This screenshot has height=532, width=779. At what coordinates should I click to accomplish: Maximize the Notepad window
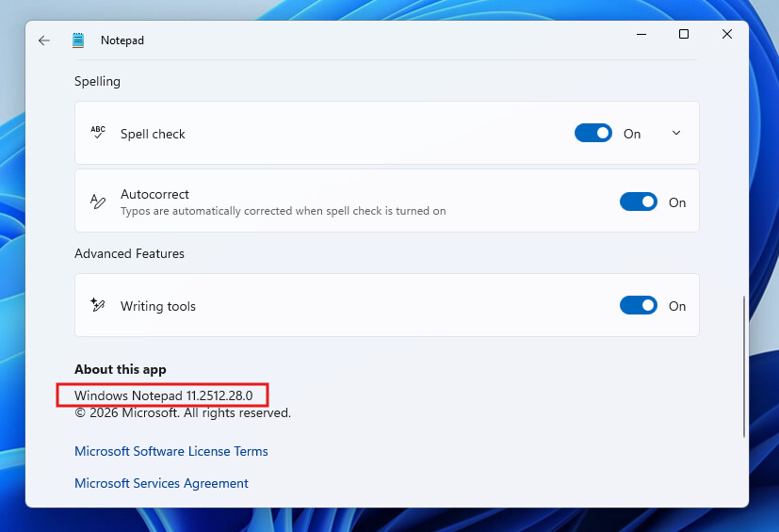click(684, 34)
